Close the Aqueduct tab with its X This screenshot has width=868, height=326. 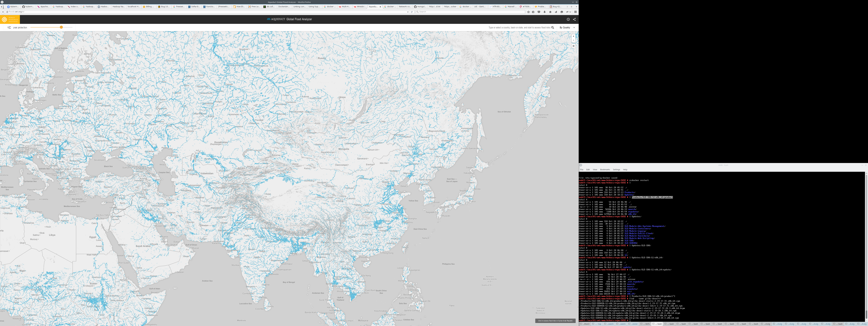tap(380, 7)
